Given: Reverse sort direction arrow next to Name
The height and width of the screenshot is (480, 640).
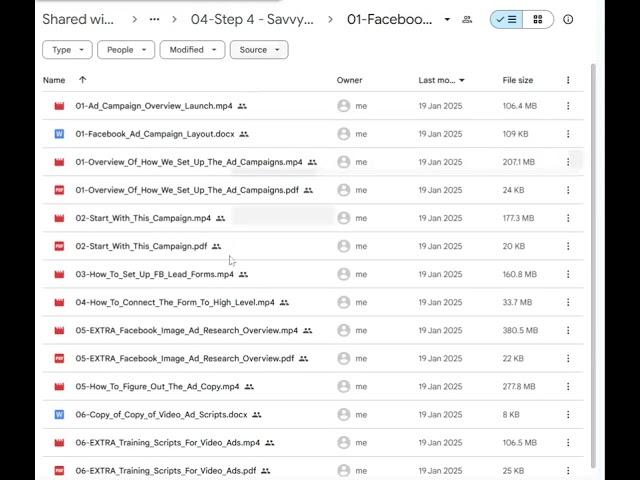Looking at the screenshot, I should pos(82,80).
